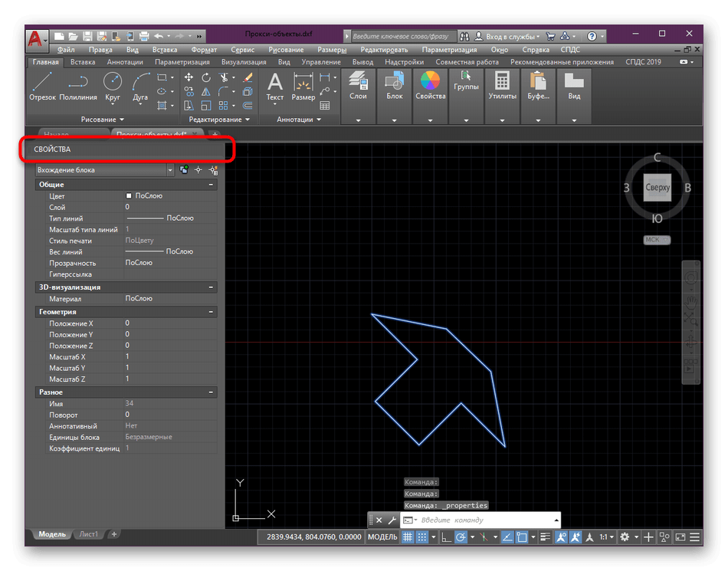Open the Вхождение блока object type dropdown
The image size is (728, 571).
pyautogui.click(x=170, y=170)
